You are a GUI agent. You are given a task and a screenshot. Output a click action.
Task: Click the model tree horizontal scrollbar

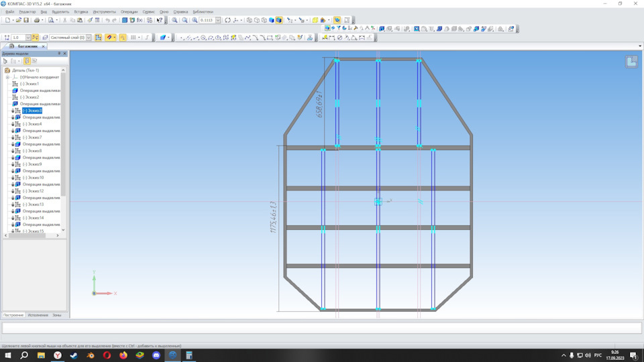click(x=27, y=235)
